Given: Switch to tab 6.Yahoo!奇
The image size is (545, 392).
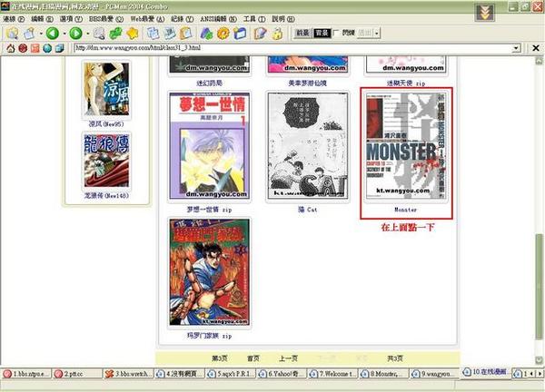Looking at the screenshot, I should (x=282, y=374).
